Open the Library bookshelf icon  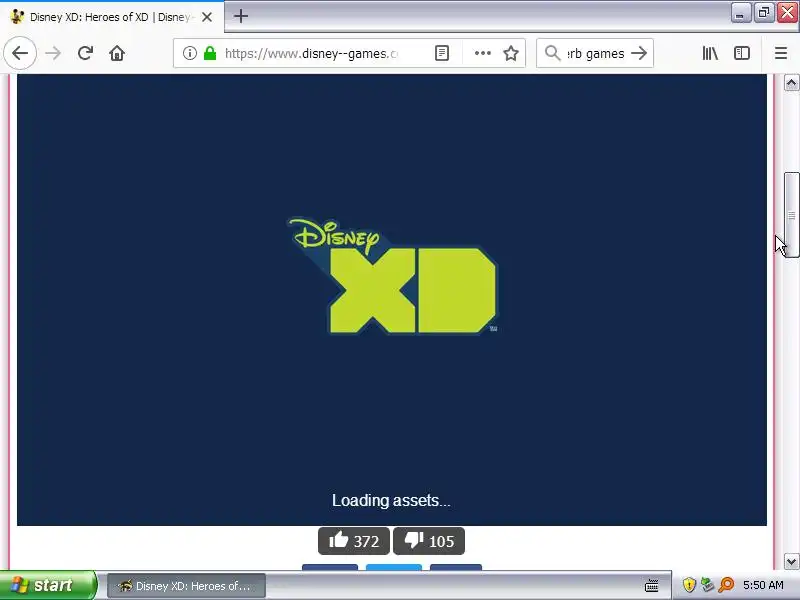tap(710, 53)
